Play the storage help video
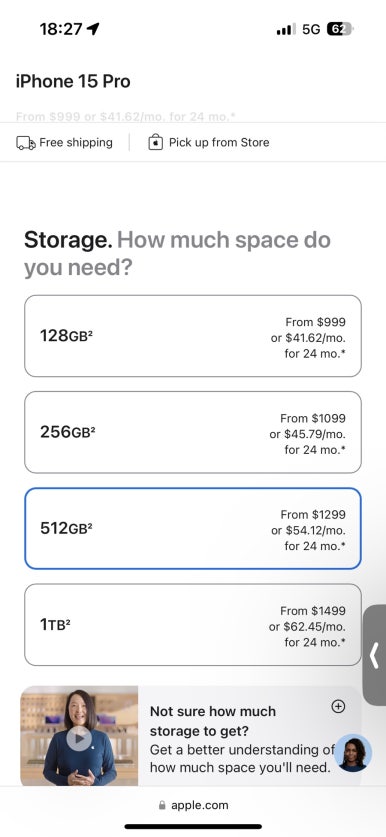 coord(79,739)
